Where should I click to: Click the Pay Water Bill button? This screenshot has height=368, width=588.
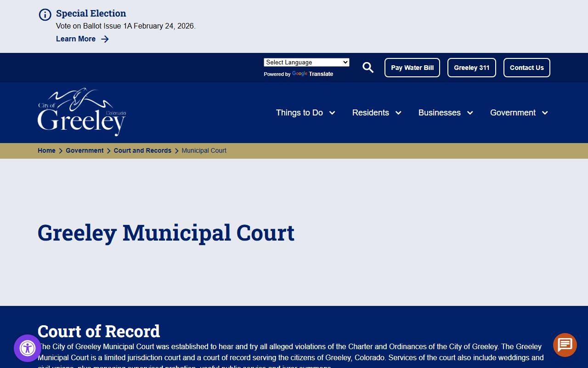point(413,68)
